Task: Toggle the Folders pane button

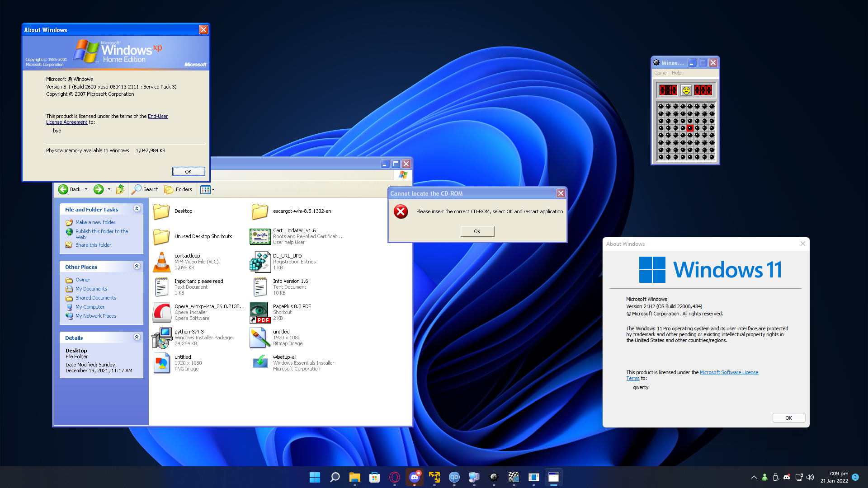Action: coord(178,189)
